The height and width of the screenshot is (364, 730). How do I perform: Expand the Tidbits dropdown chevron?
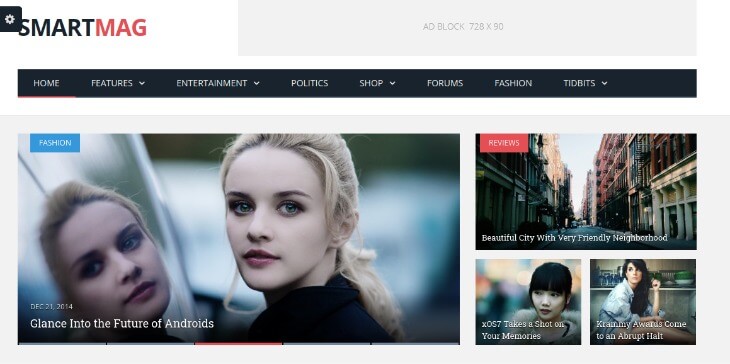click(x=604, y=83)
